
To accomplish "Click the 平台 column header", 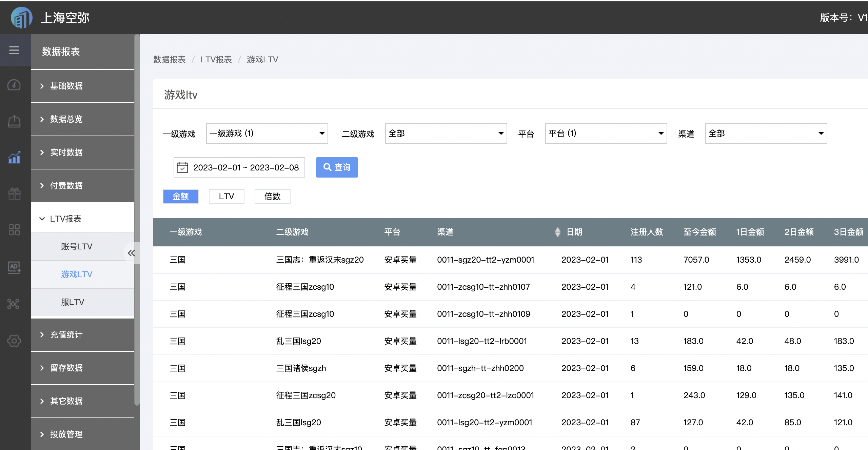I will point(392,232).
